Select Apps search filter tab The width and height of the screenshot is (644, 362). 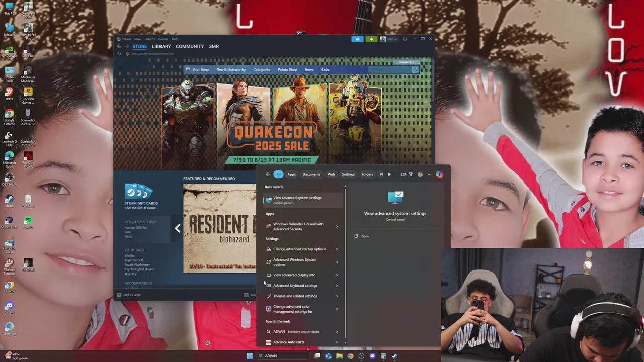tap(291, 174)
